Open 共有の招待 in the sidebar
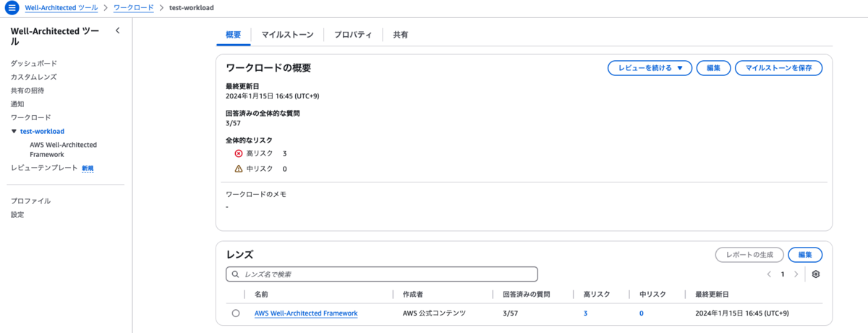Screen dimensions: 868x333 tap(27, 90)
